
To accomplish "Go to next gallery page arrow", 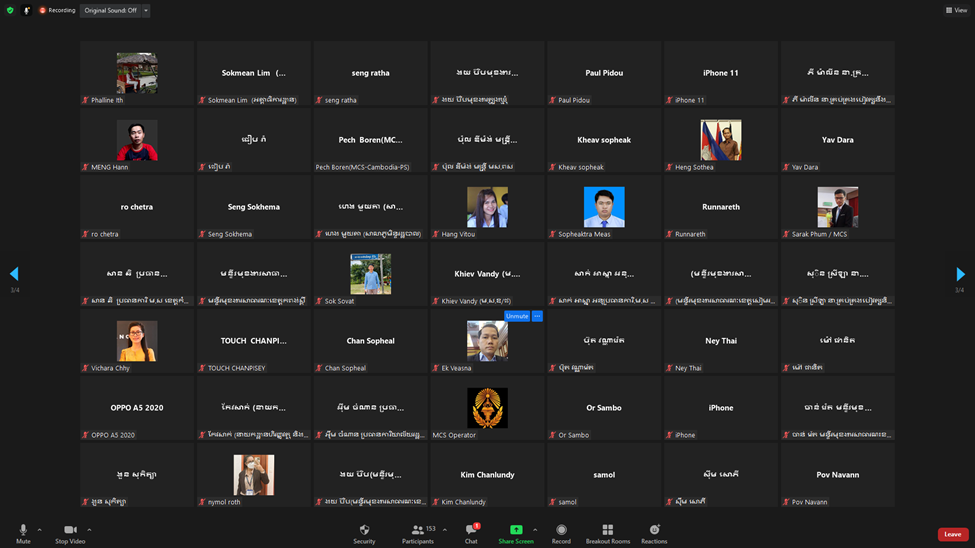I will (x=960, y=274).
